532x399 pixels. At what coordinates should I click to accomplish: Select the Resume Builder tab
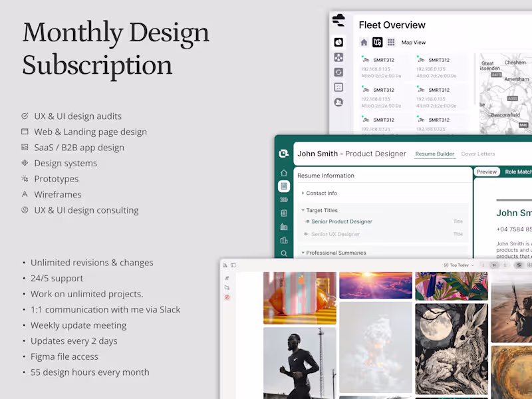[x=435, y=154]
